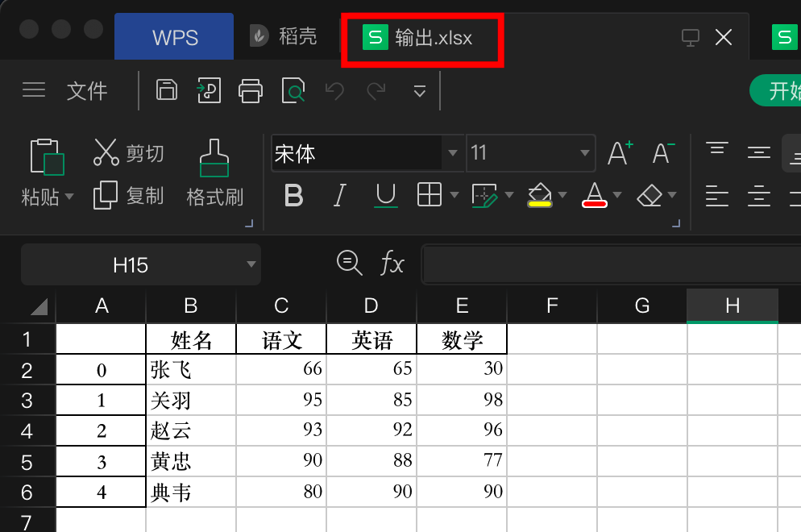This screenshot has width=801, height=532.
Task: Click into the formula bar input
Action: click(x=611, y=264)
